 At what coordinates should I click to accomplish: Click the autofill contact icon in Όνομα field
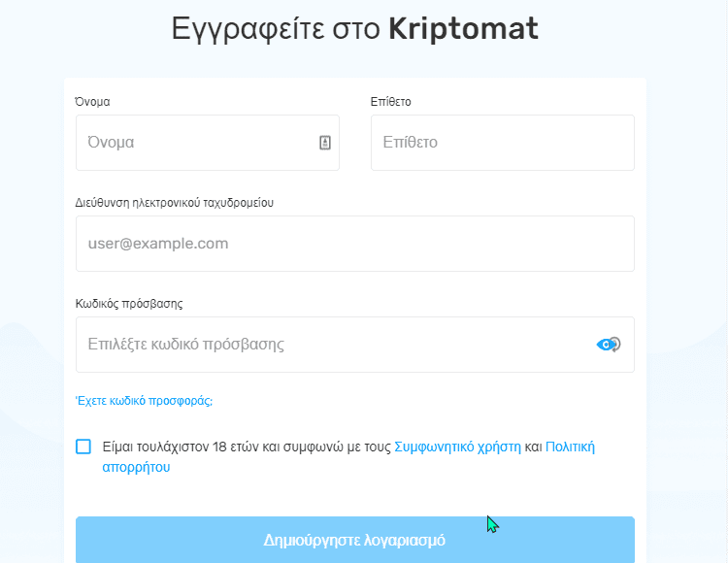(x=325, y=143)
